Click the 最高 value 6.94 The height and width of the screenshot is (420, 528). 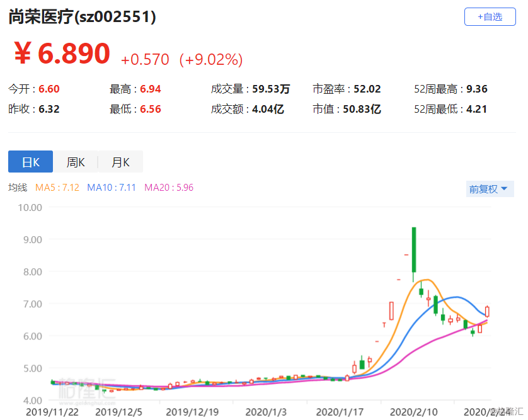tap(150, 89)
